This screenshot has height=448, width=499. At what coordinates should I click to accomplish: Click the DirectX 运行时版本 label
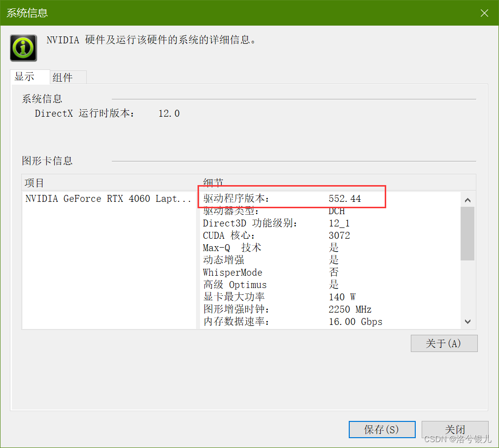click(85, 114)
